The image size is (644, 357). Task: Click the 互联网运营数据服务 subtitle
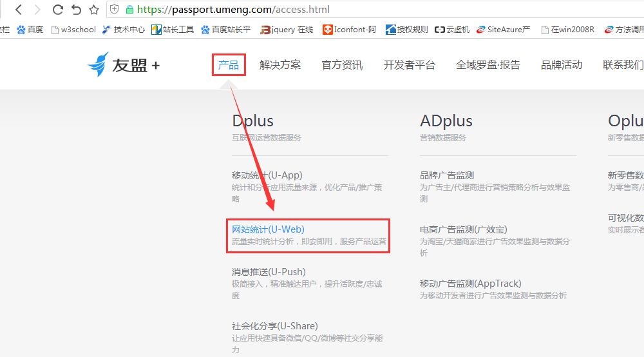click(x=266, y=138)
